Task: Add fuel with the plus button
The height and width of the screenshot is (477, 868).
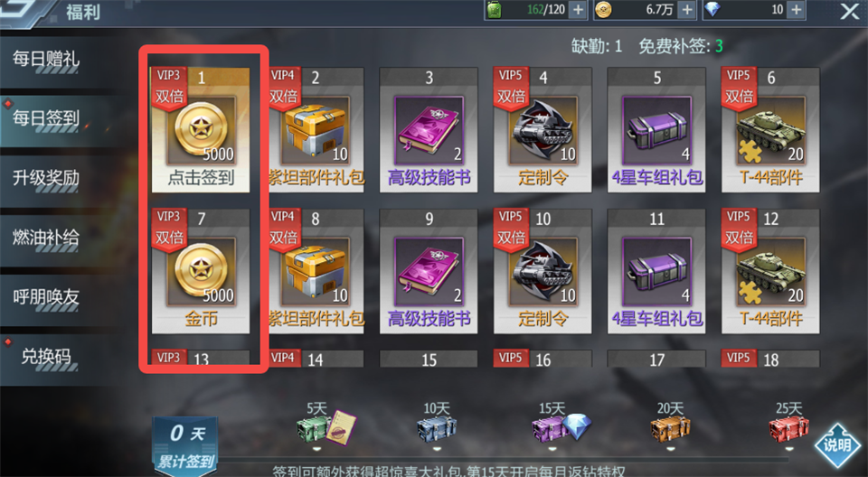Action: 578,9
